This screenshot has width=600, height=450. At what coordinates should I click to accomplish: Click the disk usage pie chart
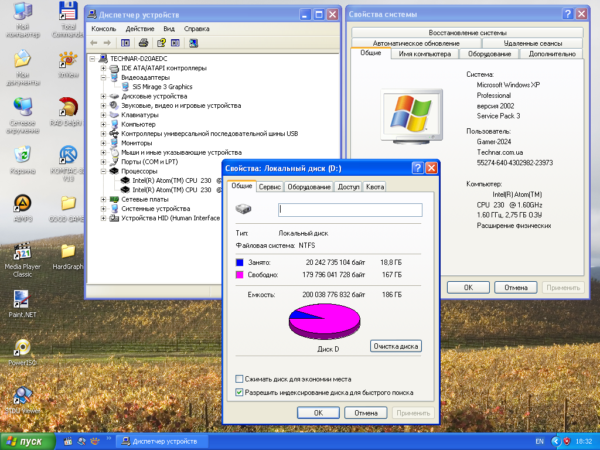pos(324,321)
